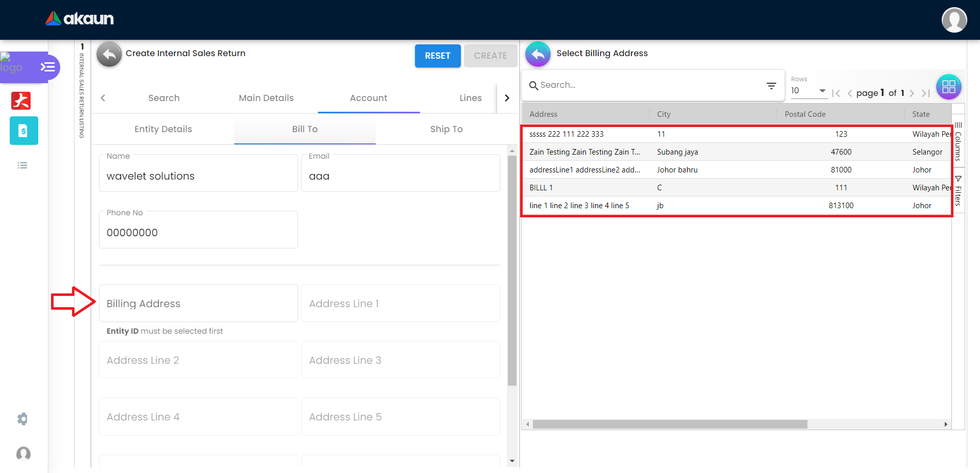Open the red PDF-style app icon in sidebar
980x473 pixels.
click(21, 101)
